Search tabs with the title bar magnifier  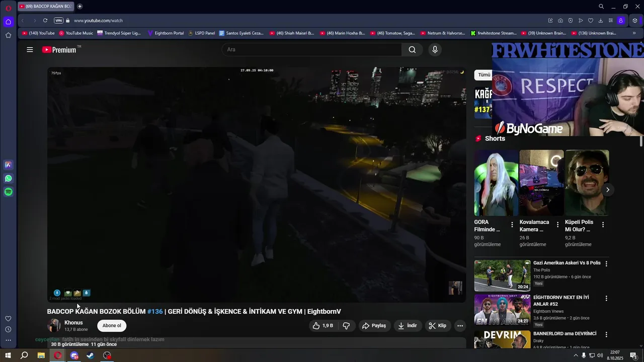(x=601, y=7)
